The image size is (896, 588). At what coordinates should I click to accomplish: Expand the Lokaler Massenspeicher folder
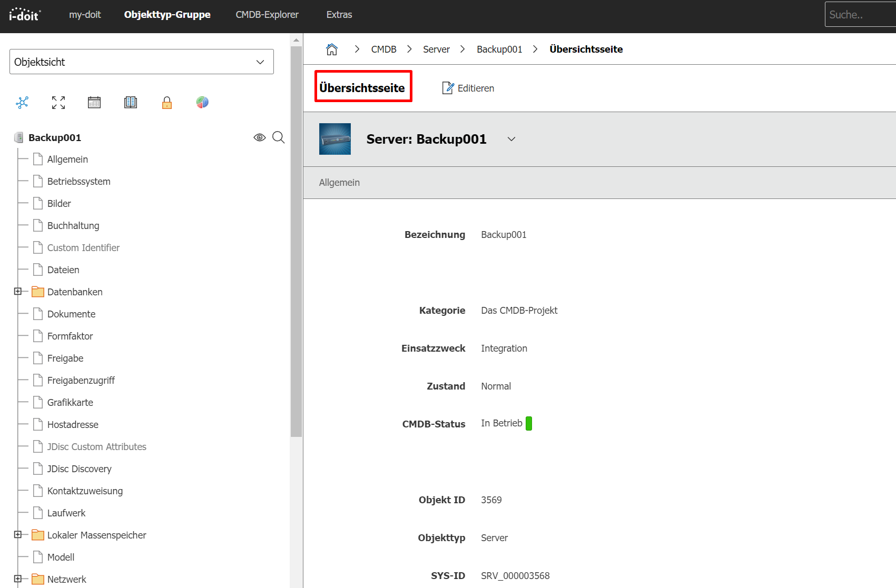coord(18,534)
